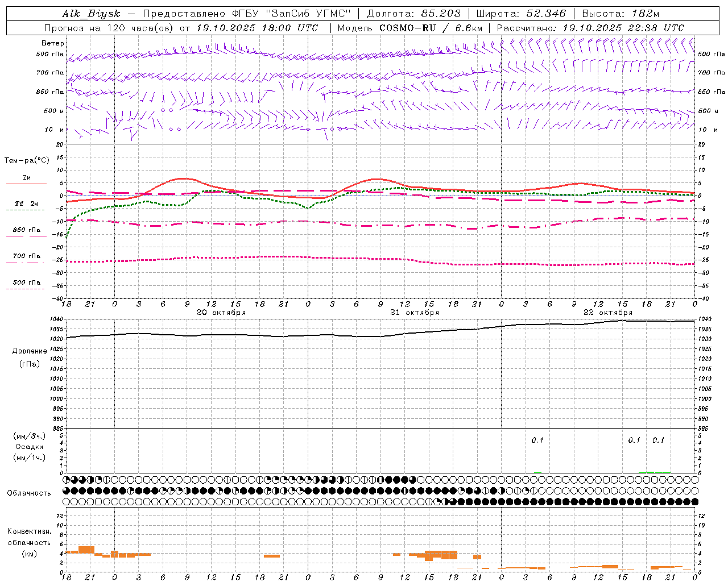Click the elevation text Высота: 182м
Screen dimensions: 728x582
point(621,14)
